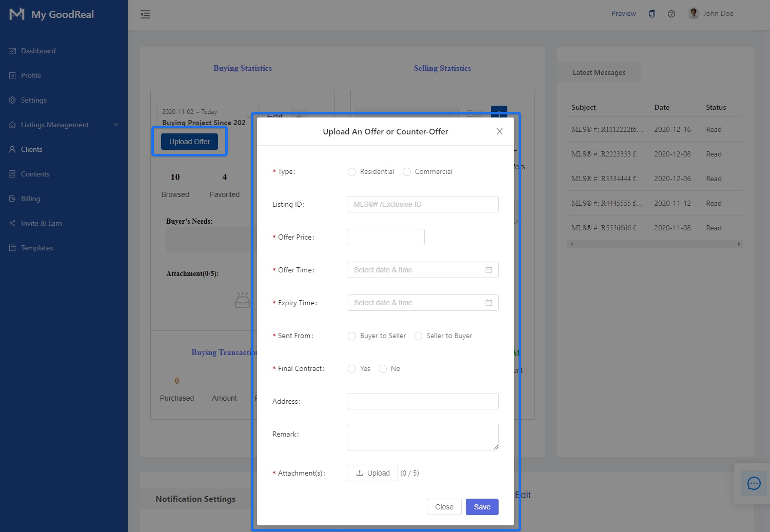Open the chat bubble support widget
Image resolution: width=770 pixels, height=532 pixels.
pos(754,483)
